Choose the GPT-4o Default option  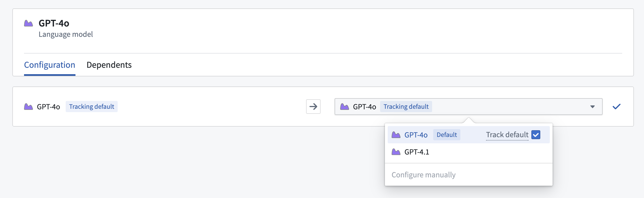[416, 135]
